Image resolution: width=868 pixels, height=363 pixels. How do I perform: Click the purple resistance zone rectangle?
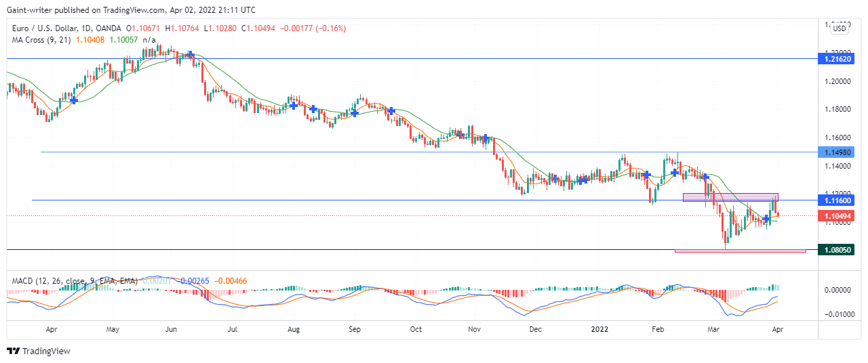point(730,197)
